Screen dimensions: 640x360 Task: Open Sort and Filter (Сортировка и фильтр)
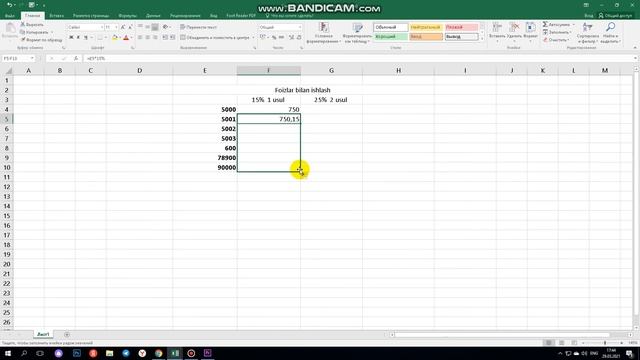(588, 33)
